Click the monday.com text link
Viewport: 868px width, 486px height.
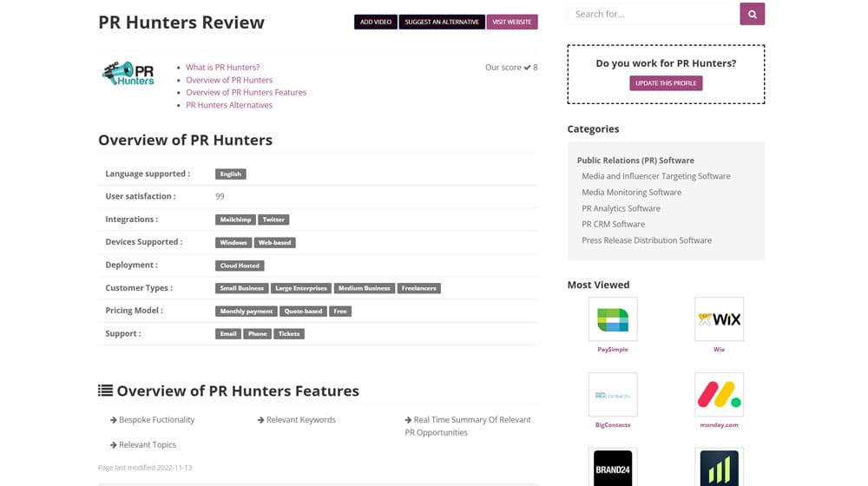pos(719,425)
